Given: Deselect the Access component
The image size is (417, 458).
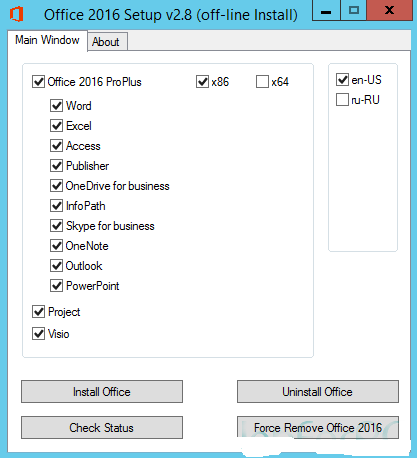Looking at the screenshot, I should point(57,146).
